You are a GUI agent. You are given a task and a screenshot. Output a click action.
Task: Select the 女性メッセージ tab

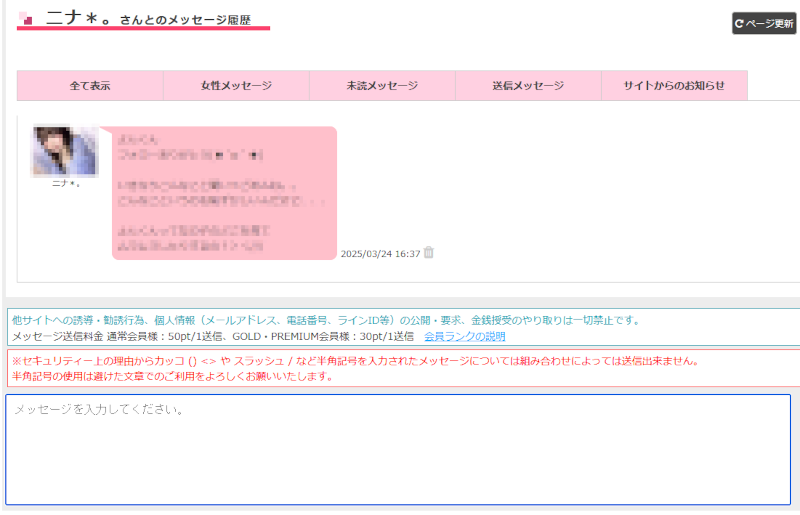click(236, 86)
